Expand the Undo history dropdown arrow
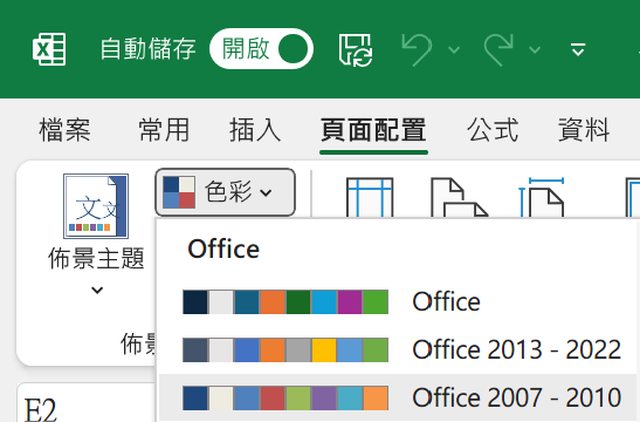The width and height of the screenshot is (640, 422). coord(455,49)
